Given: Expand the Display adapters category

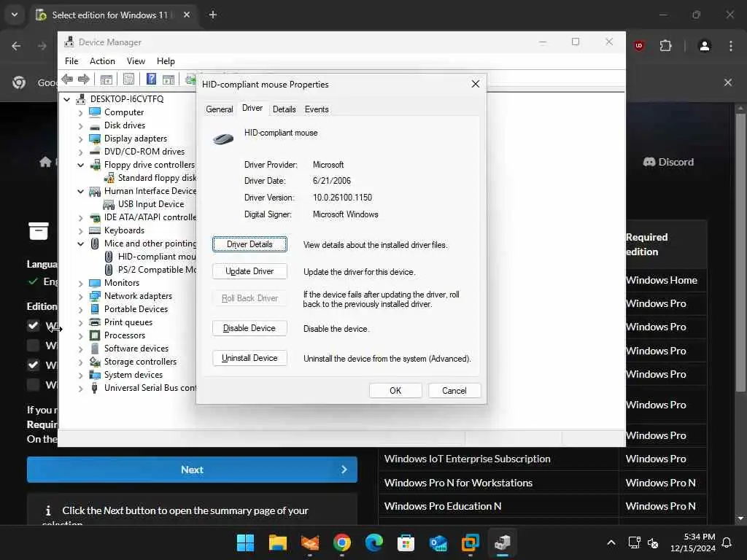Looking at the screenshot, I should click(80, 139).
